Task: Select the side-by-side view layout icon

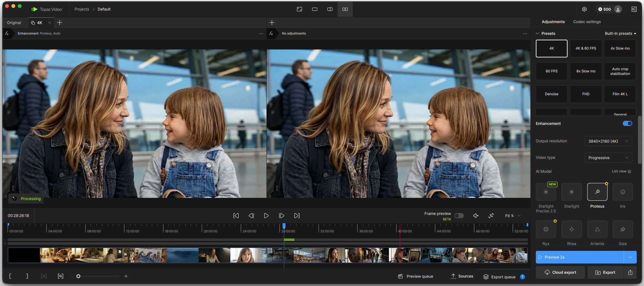Action: coord(345,9)
